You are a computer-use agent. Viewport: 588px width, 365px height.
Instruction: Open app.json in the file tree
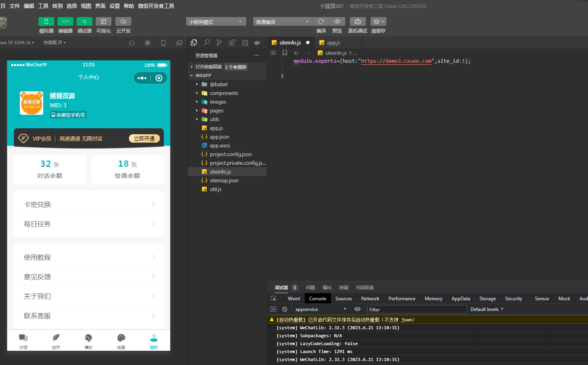[x=227, y=137]
